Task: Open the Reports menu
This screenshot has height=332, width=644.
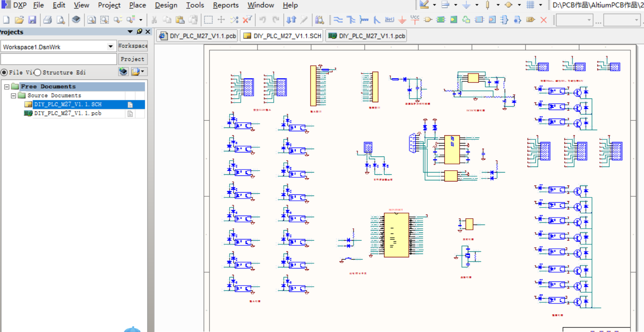Action: [x=226, y=5]
